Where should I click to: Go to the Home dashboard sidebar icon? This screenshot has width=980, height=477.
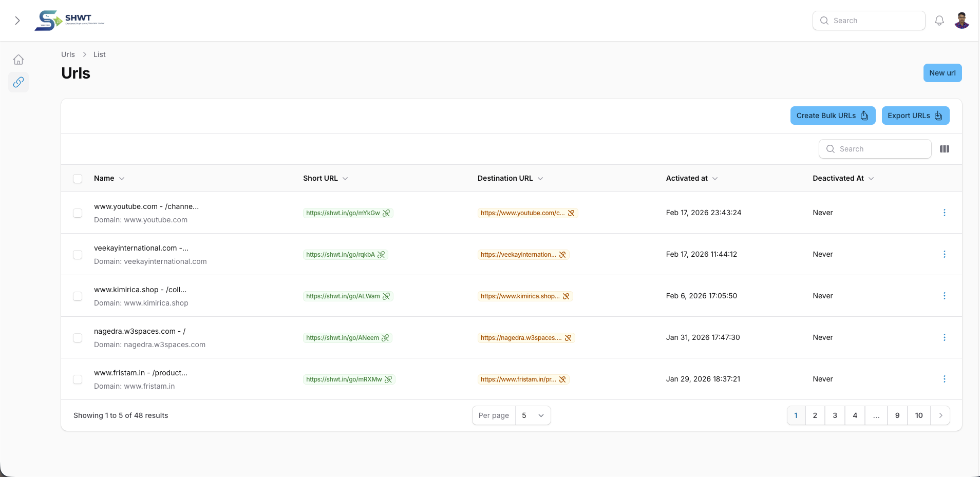point(18,60)
